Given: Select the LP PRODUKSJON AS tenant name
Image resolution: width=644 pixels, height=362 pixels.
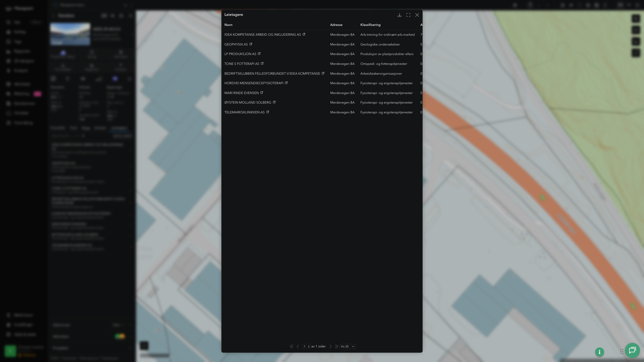Looking at the screenshot, I should (240, 54).
